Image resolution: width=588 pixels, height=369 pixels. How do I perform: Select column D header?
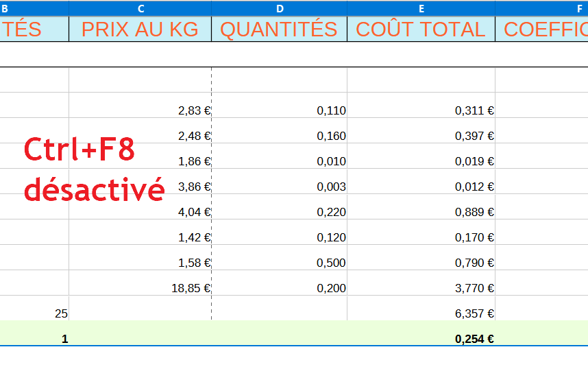pyautogui.click(x=279, y=8)
